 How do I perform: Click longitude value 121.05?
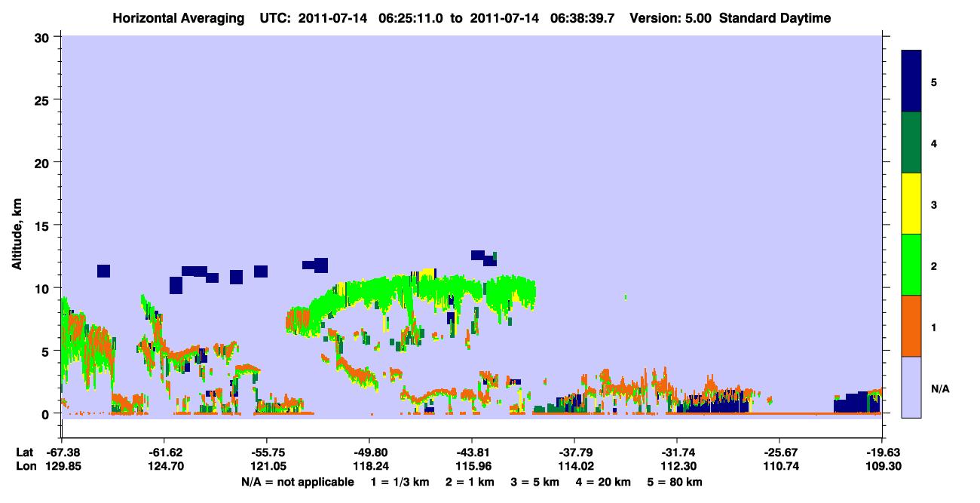[x=267, y=466]
